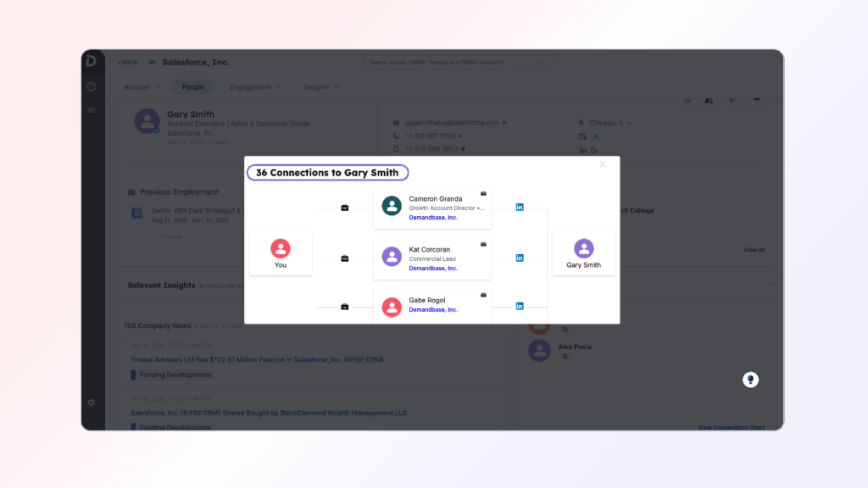Expand the Insights dropdown tab

pos(321,87)
